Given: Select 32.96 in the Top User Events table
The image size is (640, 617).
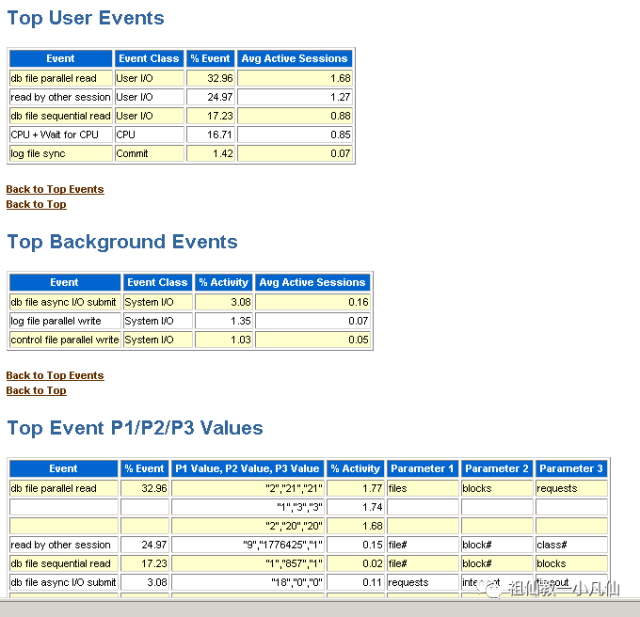Looking at the screenshot, I should click(211, 78).
